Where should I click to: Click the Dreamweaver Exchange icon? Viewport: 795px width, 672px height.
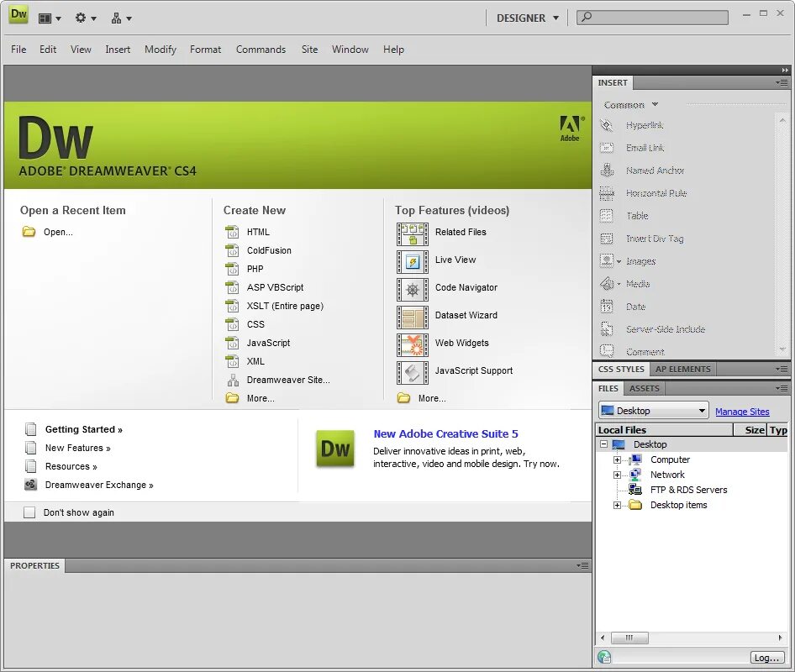31,485
